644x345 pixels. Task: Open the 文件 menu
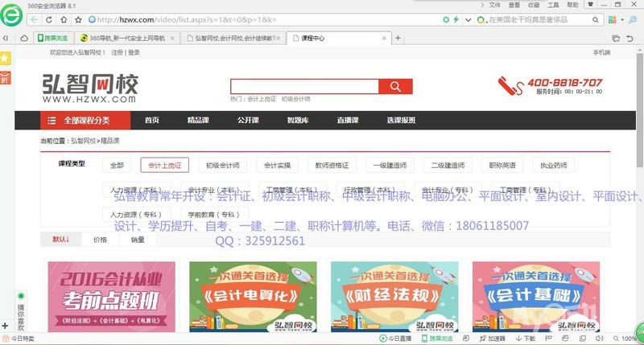(x=494, y=6)
